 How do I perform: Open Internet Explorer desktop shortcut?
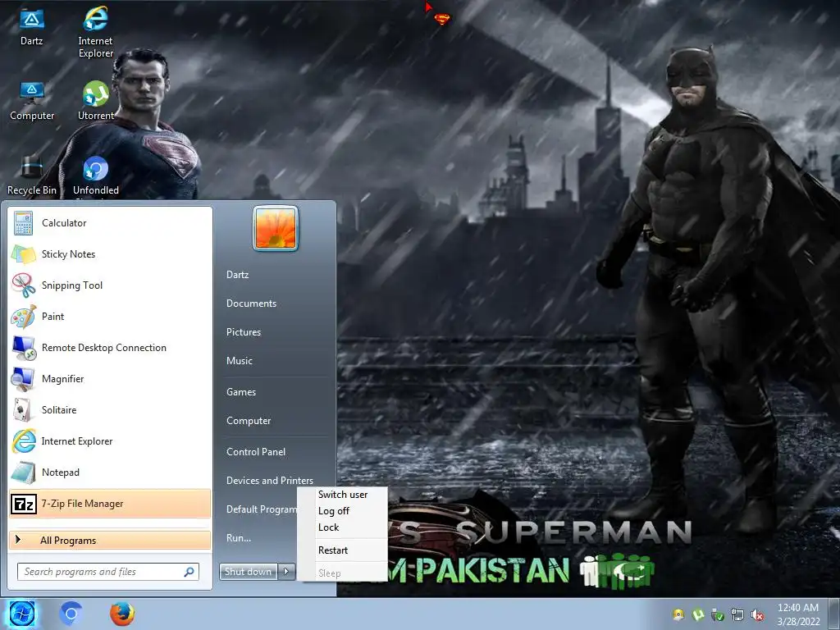pos(95,32)
